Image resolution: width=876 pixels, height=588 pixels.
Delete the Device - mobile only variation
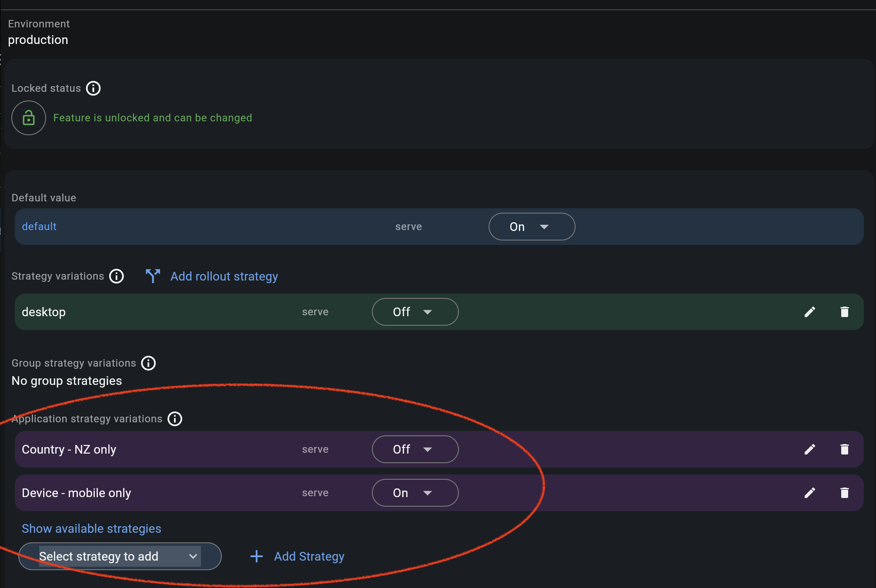(844, 493)
